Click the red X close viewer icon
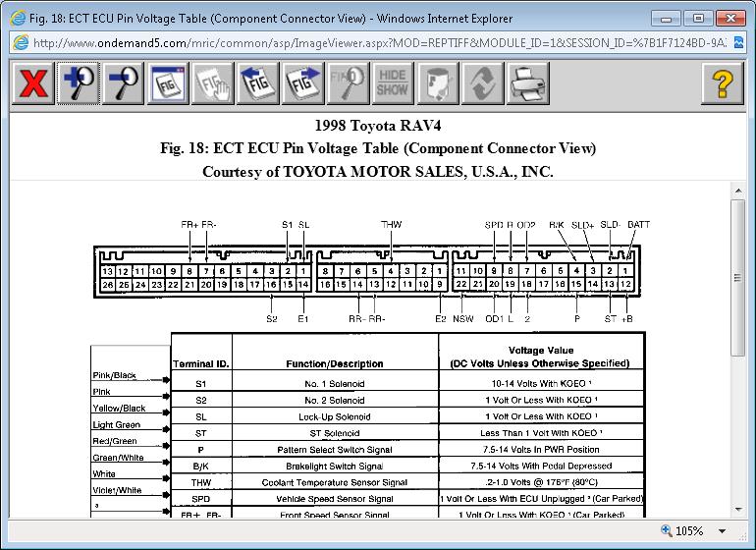The height and width of the screenshot is (550, 756). pos(32,82)
